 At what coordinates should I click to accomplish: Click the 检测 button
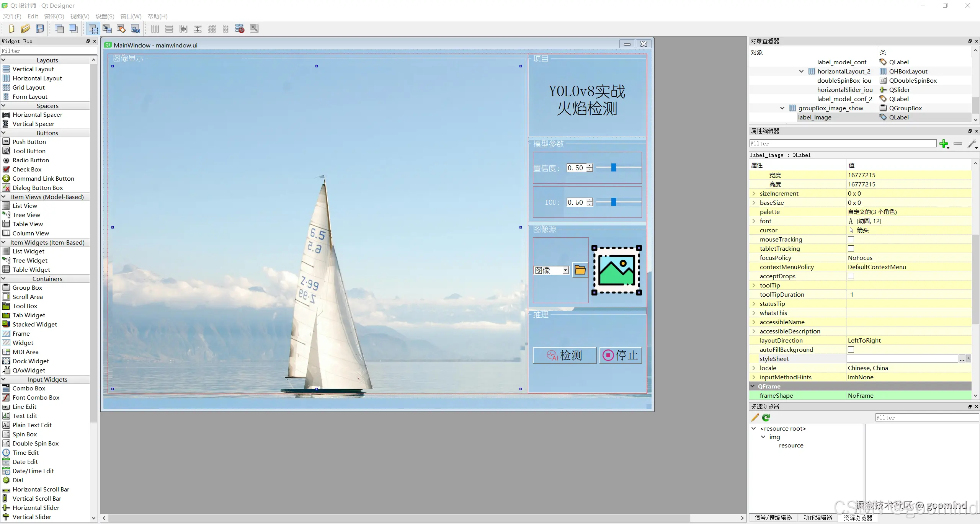click(x=565, y=355)
